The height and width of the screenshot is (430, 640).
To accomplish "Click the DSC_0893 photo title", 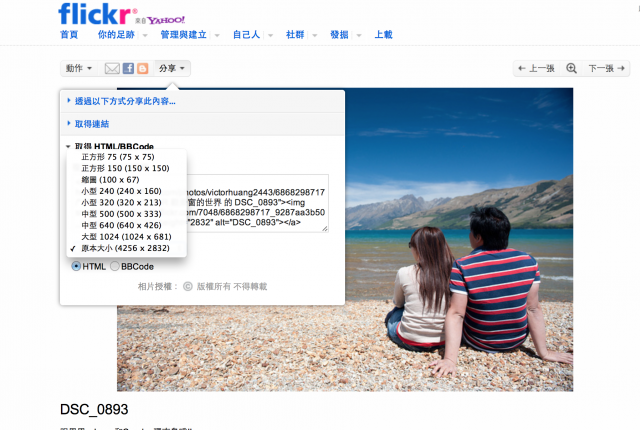I will point(94,409).
